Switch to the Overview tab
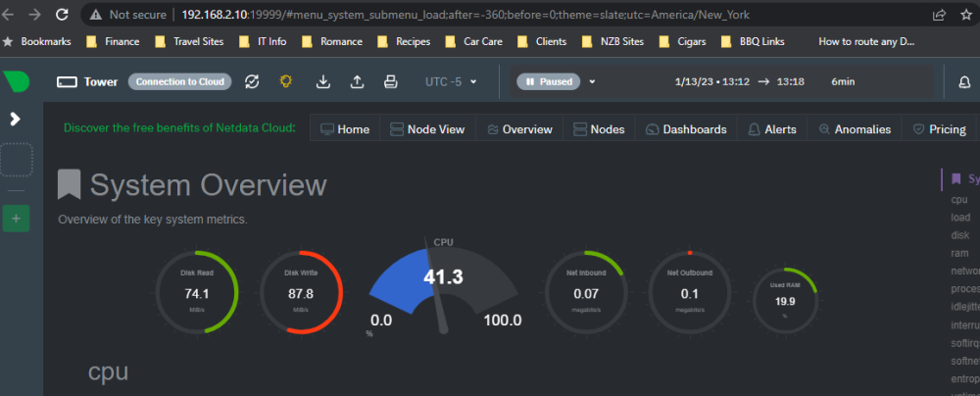The width and height of the screenshot is (980, 396). (519, 129)
